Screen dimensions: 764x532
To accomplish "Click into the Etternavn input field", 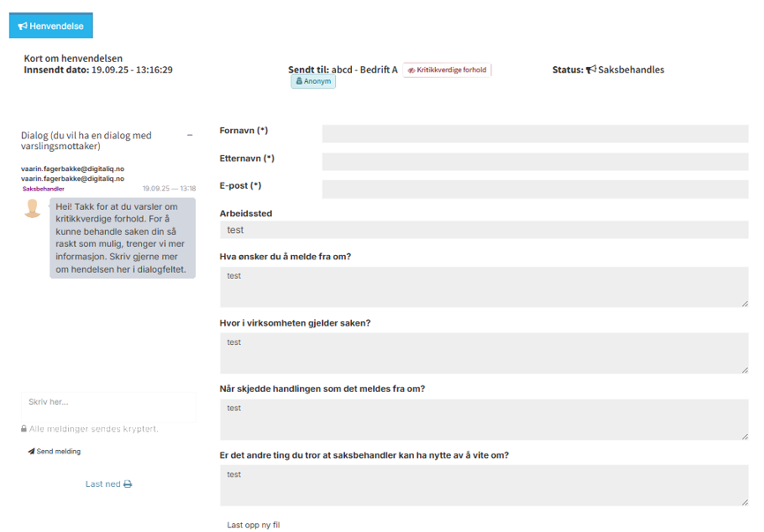I will click(x=535, y=161).
